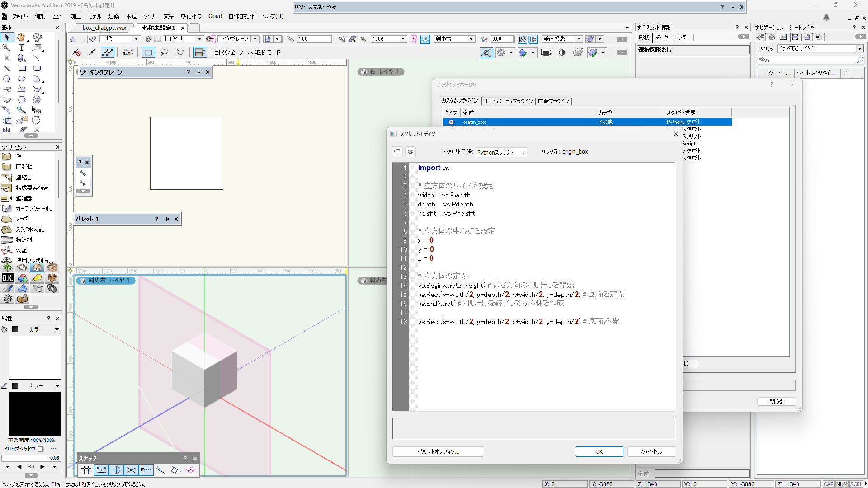This screenshot has width=868, height=488.
Task: Choose the 壁 (Wall) tool in toolset
Action: point(18,157)
